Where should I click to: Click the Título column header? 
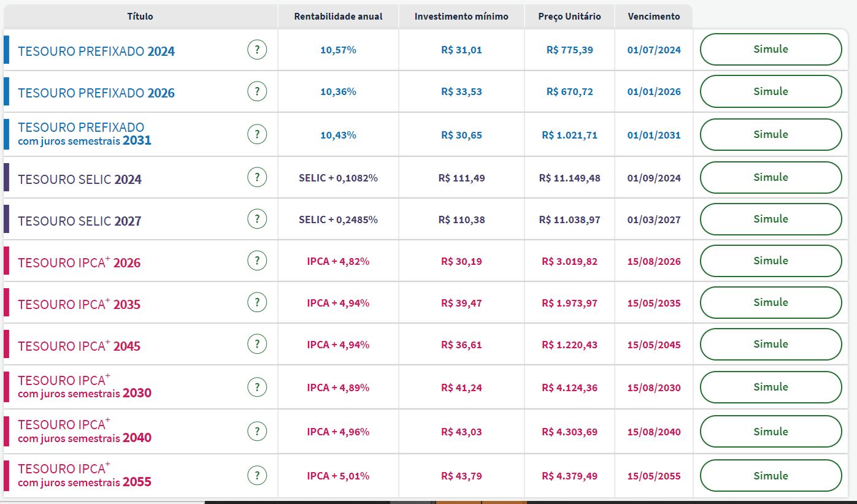pos(140,17)
